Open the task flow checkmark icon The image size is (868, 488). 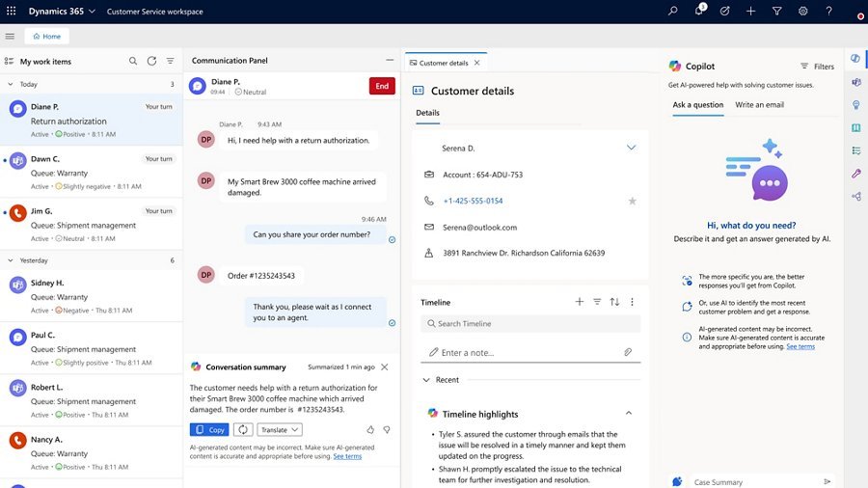[724, 11]
